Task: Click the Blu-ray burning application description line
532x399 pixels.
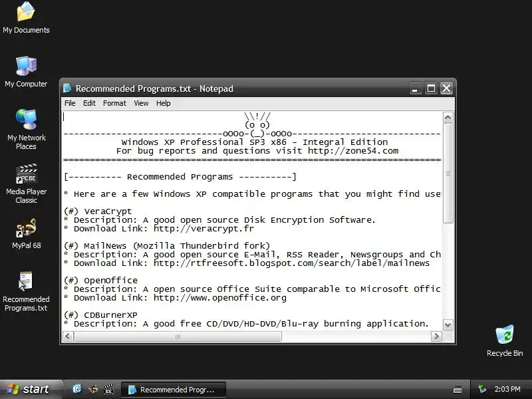Action: pyautogui.click(x=246, y=324)
